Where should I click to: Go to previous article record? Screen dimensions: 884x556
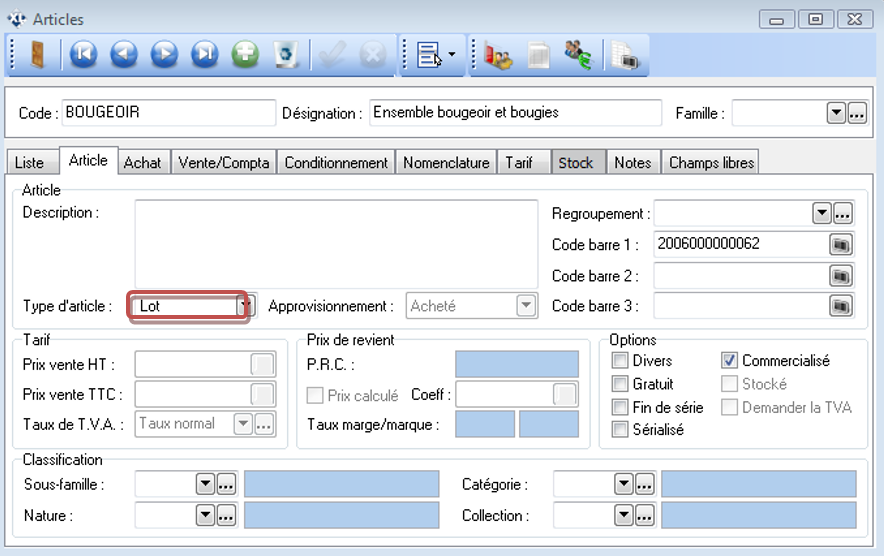pyautogui.click(x=124, y=55)
